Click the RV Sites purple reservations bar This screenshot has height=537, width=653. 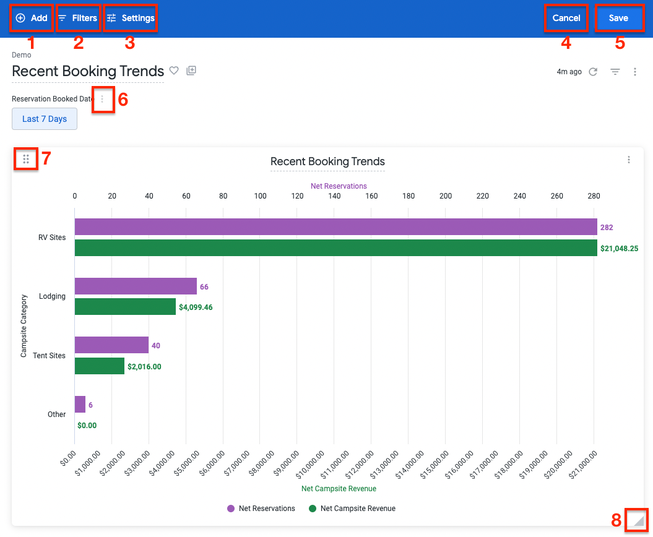(336, 227)
